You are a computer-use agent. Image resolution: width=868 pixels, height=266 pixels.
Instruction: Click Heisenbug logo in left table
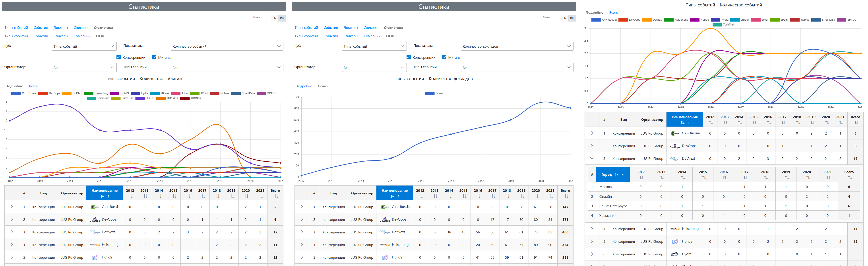tap(95, 245)
